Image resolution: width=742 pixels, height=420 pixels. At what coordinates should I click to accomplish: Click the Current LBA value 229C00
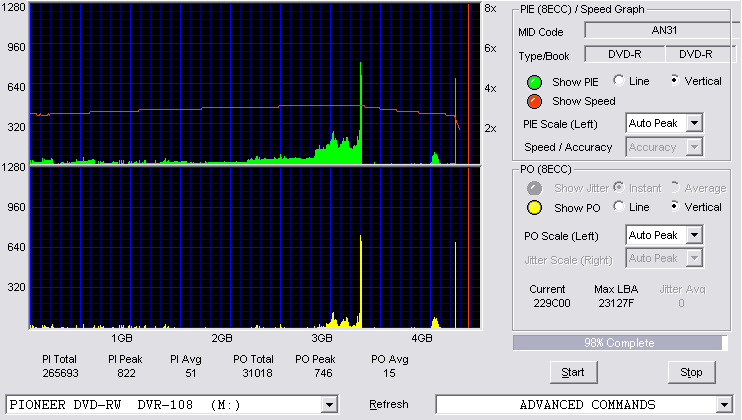click(x=552, y=303)
